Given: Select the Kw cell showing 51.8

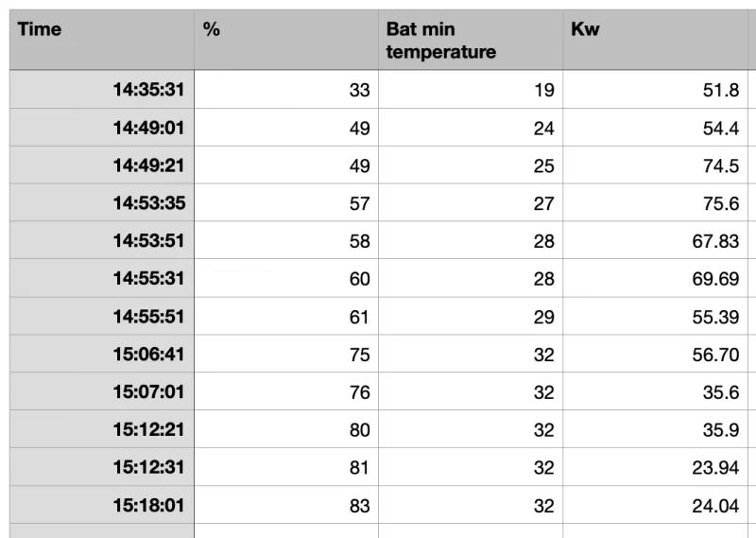Looking at the screenshot, I should tap(720, 91).
